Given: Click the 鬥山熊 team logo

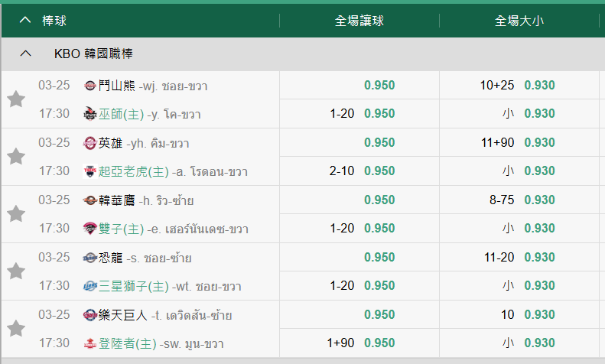Looking at the screenshot, I should point(90,85).
